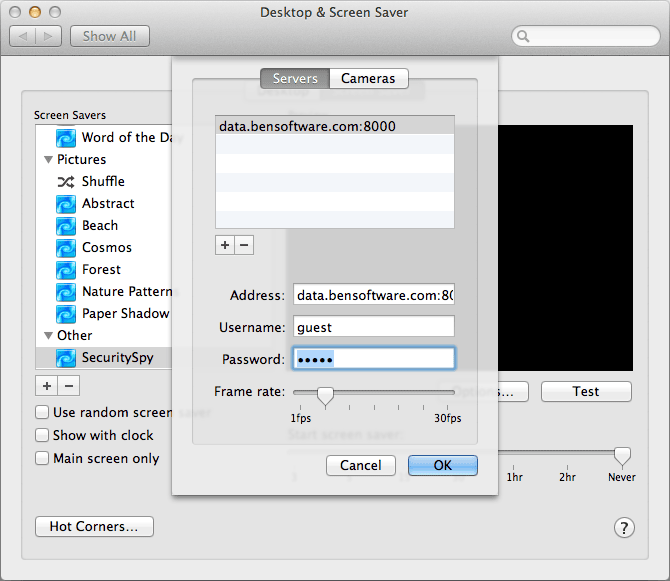The image size is (670, 581).
Task: Click the Nature Patterns screen saver icon
Action: [66, 292]
